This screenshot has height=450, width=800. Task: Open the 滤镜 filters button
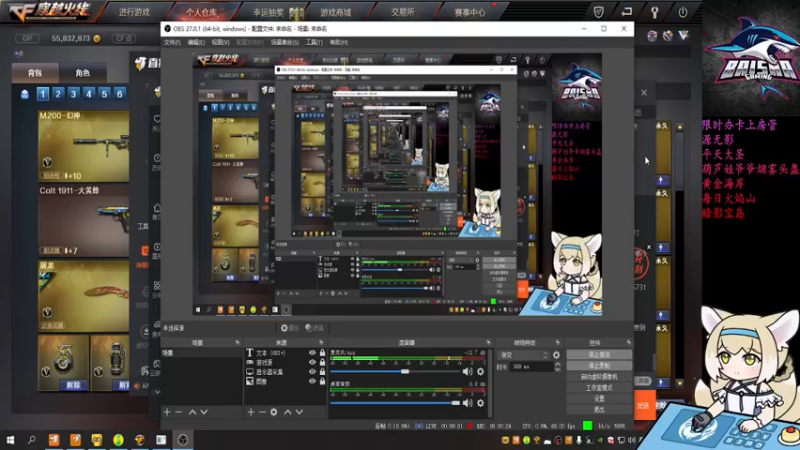[314, 328]
